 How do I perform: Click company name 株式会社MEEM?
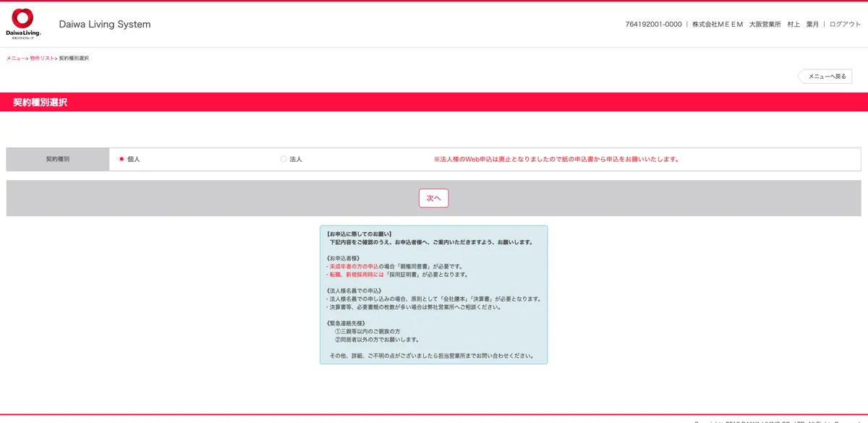(718, 25)
